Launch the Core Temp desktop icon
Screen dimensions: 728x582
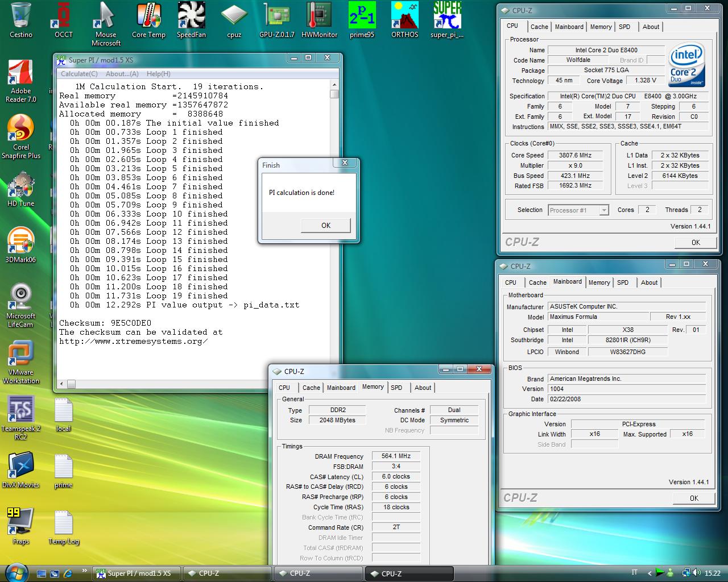[148, 20]
